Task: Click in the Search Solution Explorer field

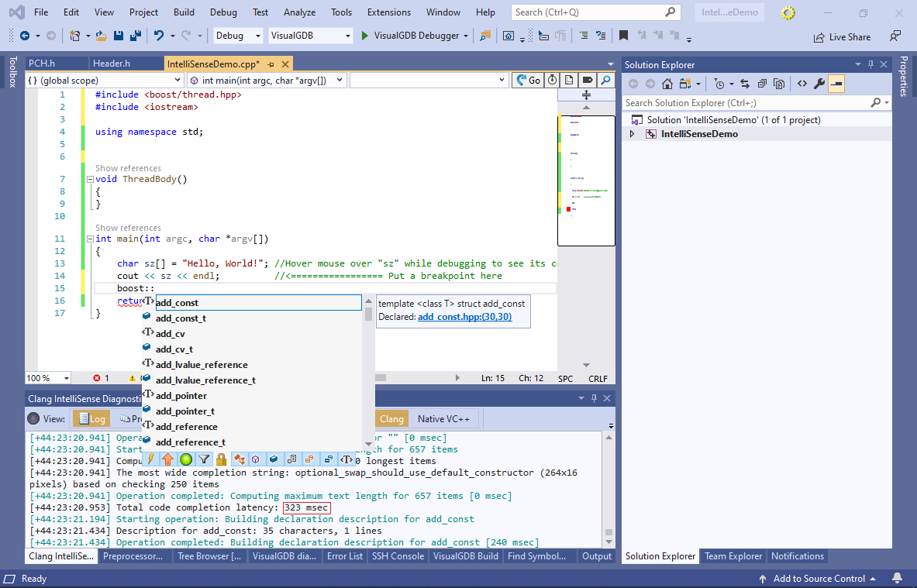Action: 748,103
